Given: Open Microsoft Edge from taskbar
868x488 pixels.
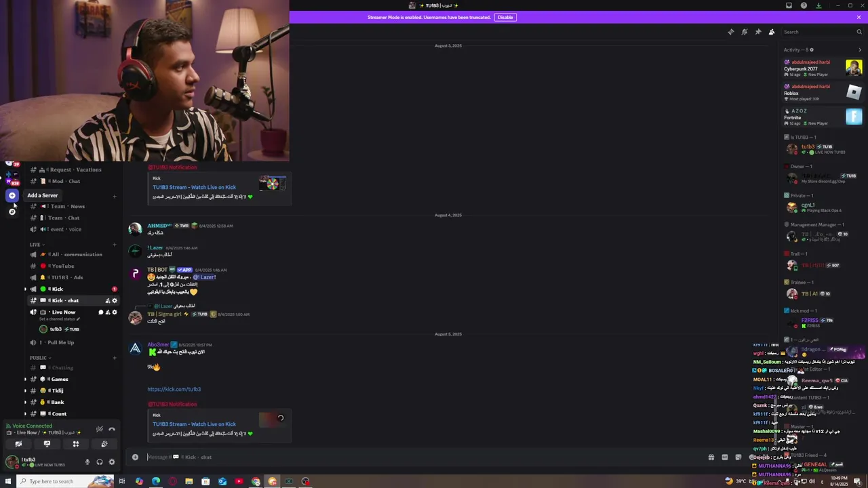Looking at the screenshot, I should click(156, 481).
